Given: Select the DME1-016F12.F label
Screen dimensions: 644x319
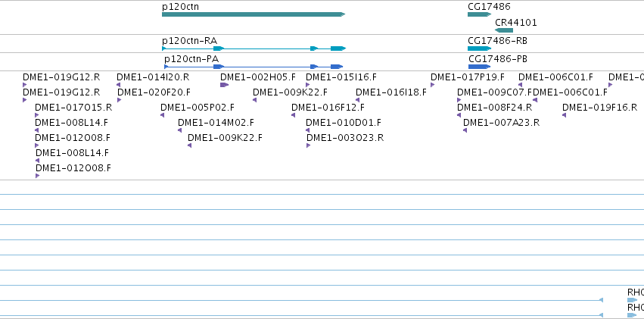Looking at the screenshot, I should coord(328,108).
